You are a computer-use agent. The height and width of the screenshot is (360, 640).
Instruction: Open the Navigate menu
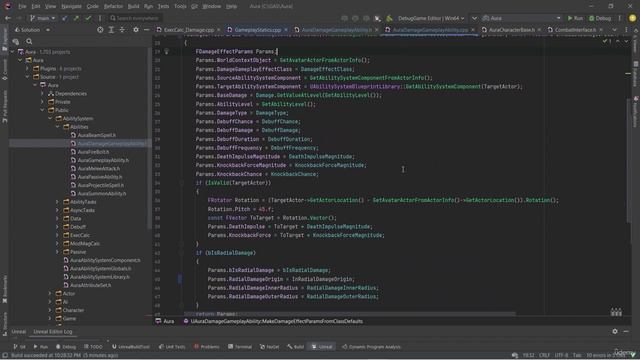click(x=71, y=7)
